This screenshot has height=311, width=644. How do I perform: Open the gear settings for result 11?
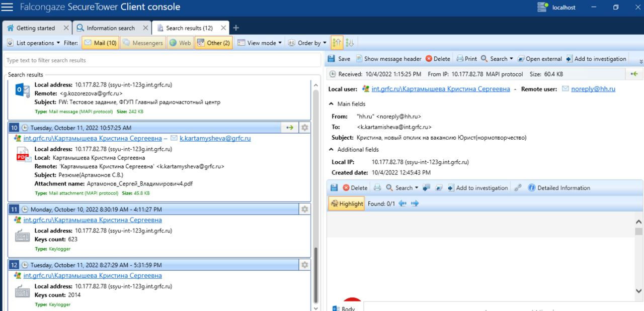tap(304, 209)
